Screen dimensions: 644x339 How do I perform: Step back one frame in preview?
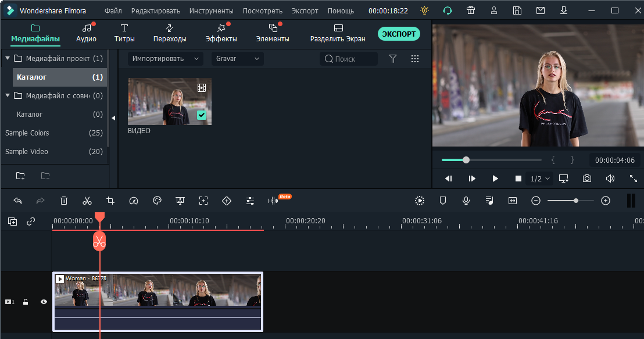click(449, 179)
